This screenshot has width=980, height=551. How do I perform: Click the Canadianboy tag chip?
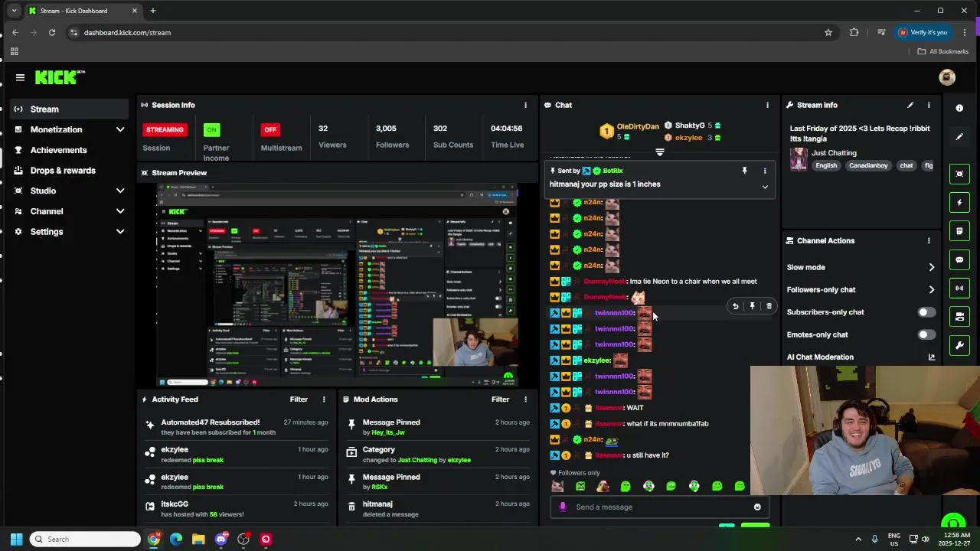pyautogui.click(x=868, y=166)
